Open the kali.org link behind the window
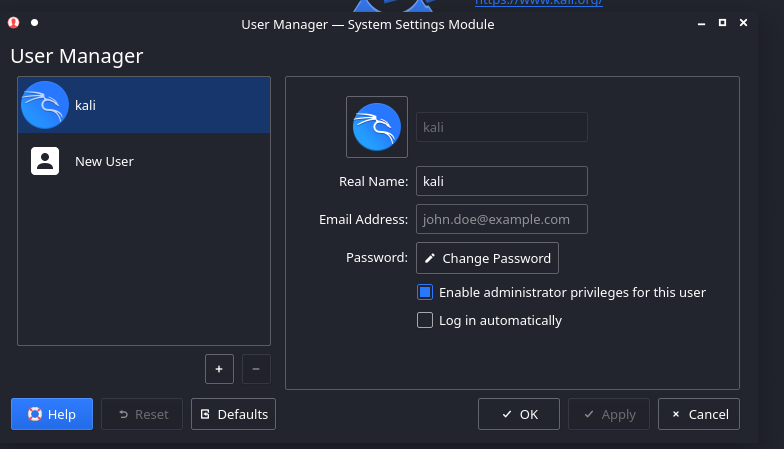The image size is (784, 449). click(538, 3)
